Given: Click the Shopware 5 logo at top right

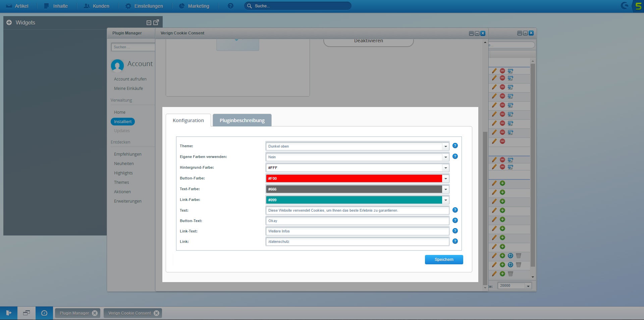Looking at the screenshot, I should (638, 6).
